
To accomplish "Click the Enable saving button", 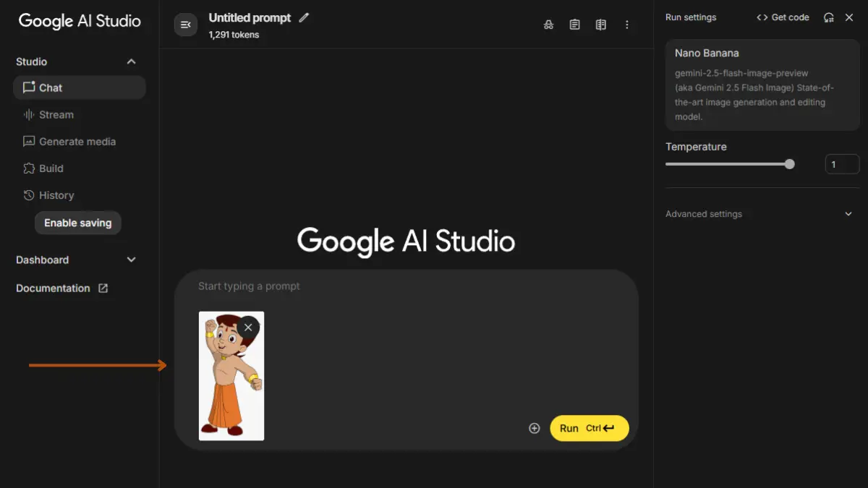I will click(x=78, y=223).
